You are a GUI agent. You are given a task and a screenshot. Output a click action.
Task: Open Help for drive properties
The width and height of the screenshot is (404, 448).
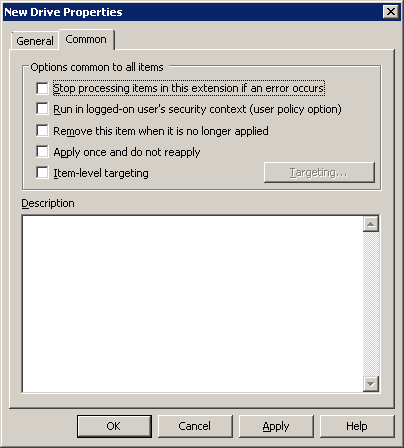coord(357,426)
